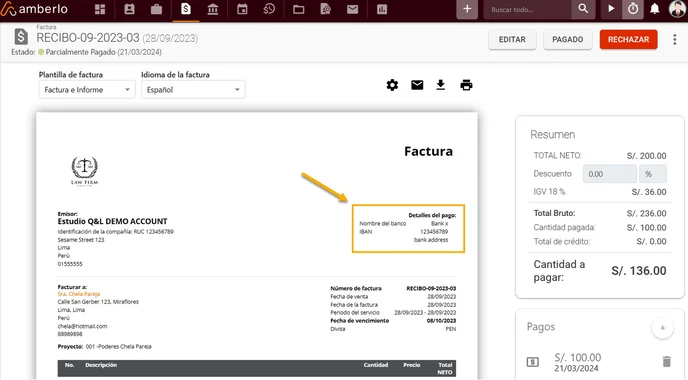Open the calendar icon in navbar
688x380 pixels.
242,9
